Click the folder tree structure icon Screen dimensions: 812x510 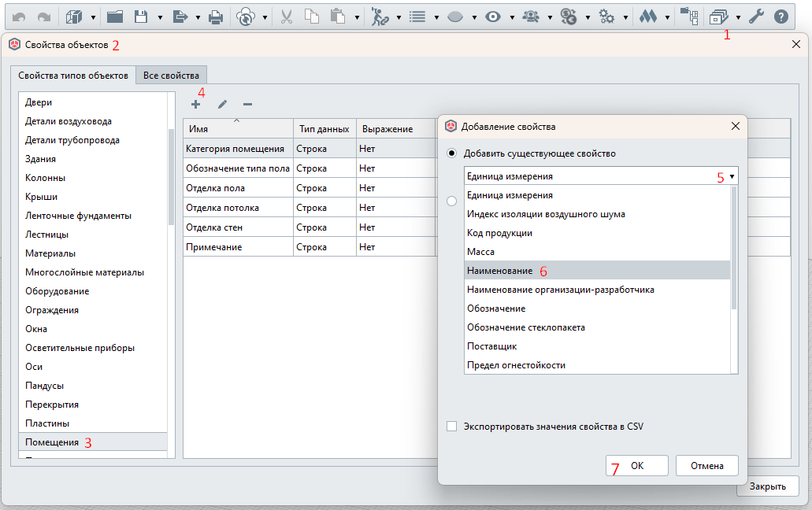[689, 17]
